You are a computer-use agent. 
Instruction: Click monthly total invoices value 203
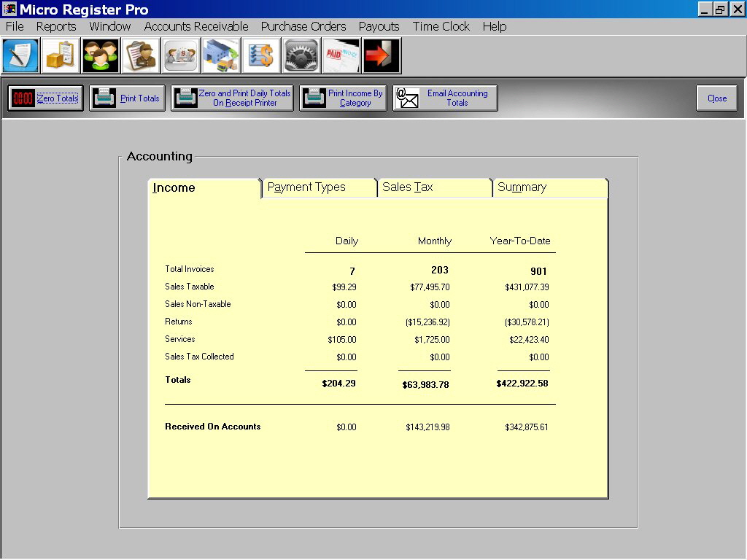[440, 270]
